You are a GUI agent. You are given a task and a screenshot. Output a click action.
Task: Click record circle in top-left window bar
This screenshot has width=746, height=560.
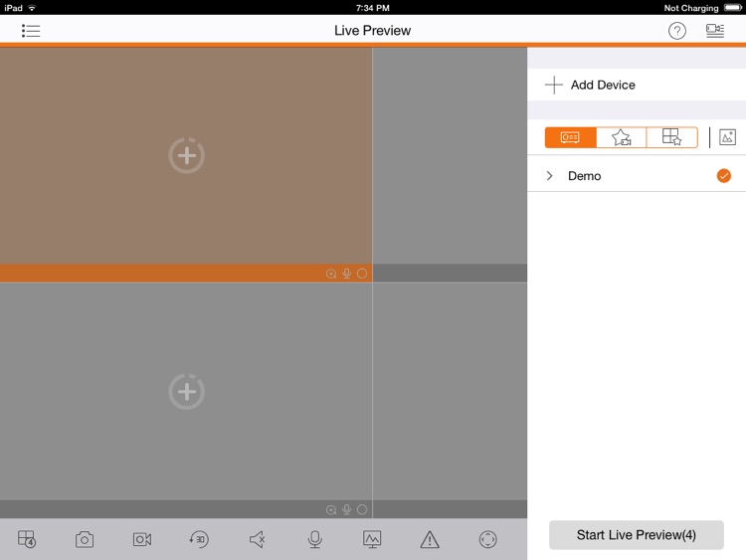point(362,274)
